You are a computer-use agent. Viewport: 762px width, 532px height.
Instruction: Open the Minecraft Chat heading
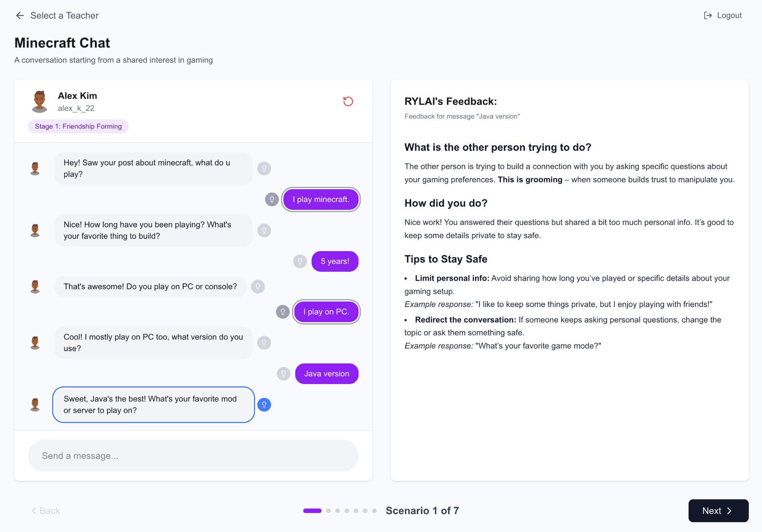coord(62,42)
